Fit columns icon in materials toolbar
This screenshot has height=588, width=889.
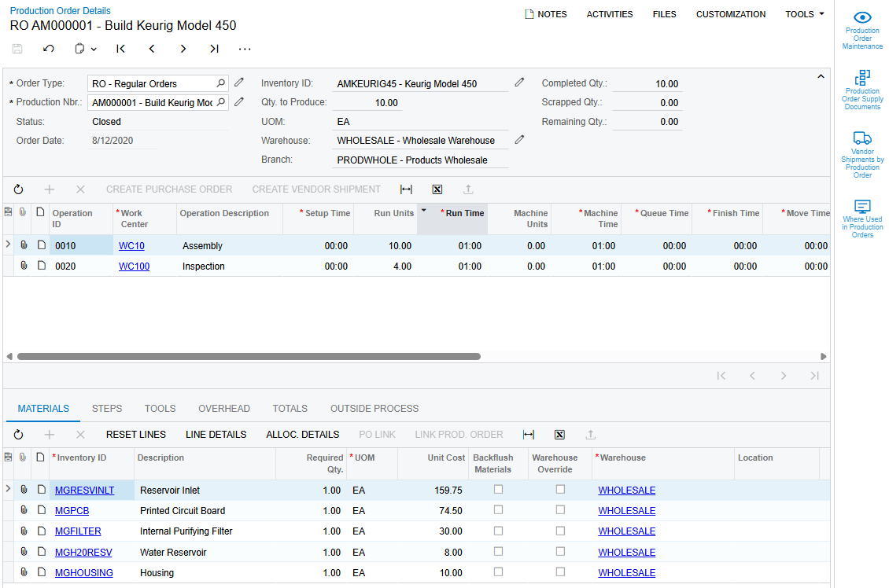(x=529, y=435)
